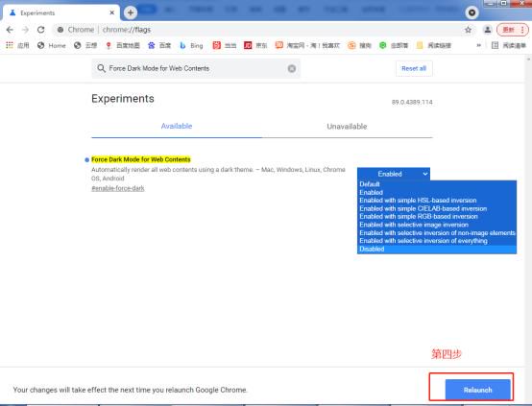Click the site info icon before 'Chrome' in the address bar

point(60,30)
